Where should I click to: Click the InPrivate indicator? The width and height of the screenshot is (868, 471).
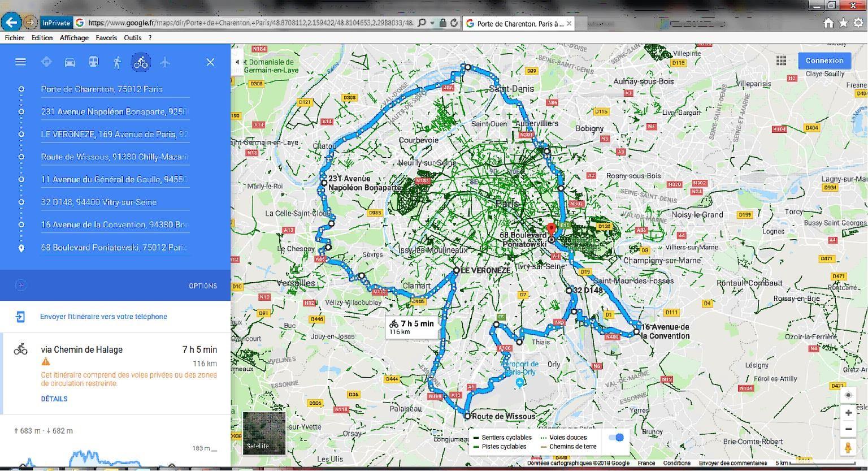(x=55, y=23)
